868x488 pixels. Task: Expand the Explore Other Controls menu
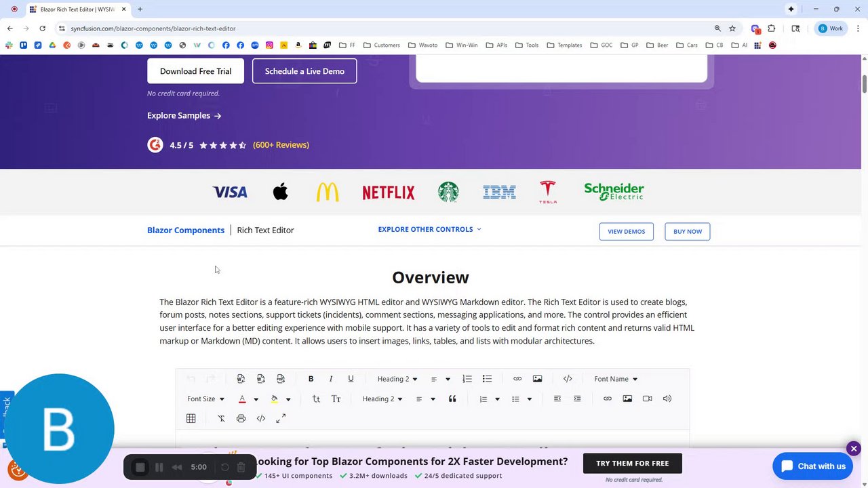[x=430, y=229]
